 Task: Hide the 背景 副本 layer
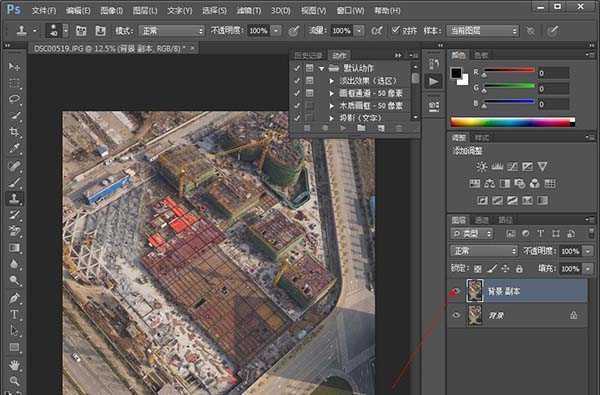tap(455, 292)
